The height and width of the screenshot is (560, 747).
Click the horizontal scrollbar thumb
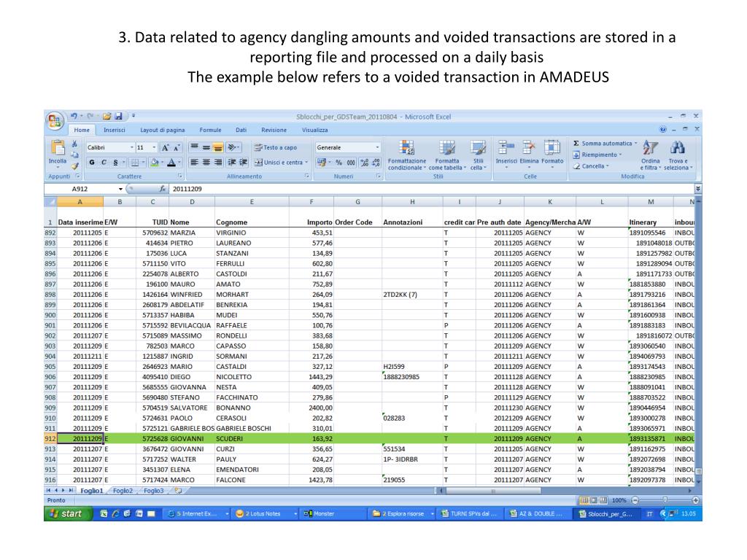tap(493, 491)
